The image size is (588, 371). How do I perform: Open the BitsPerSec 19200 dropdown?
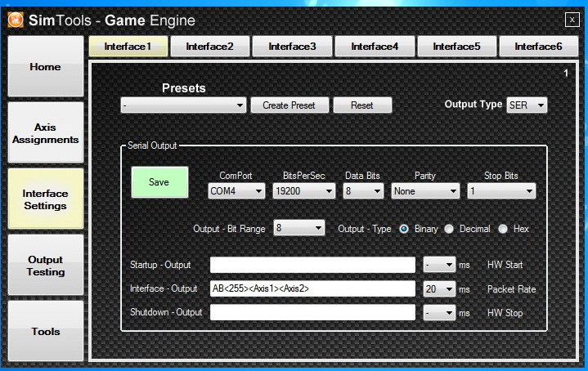(303, 191)
